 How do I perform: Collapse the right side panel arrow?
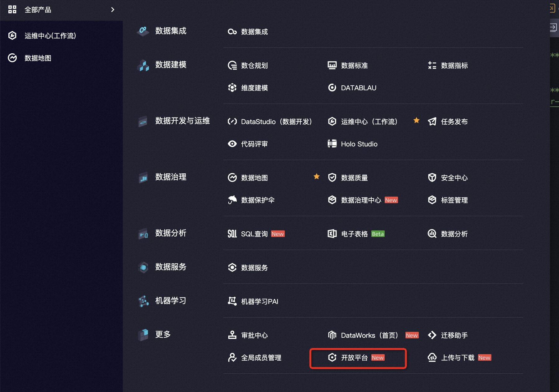pos(553,28)
